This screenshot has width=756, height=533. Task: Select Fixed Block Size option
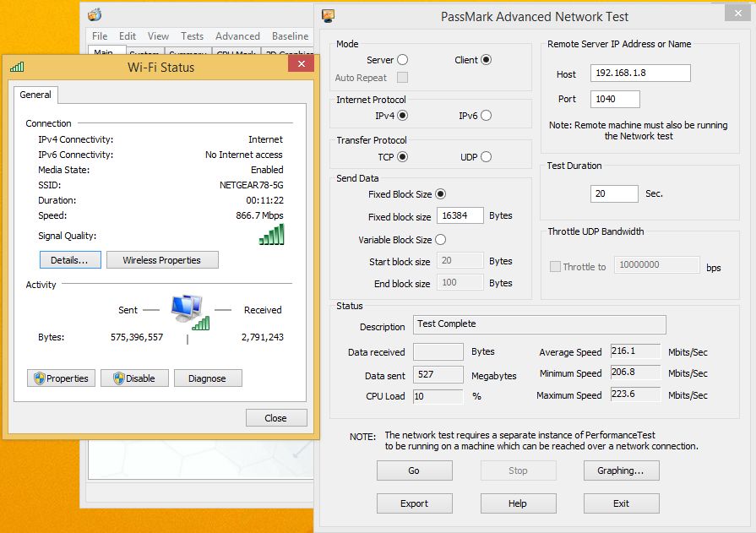point(440,194)
